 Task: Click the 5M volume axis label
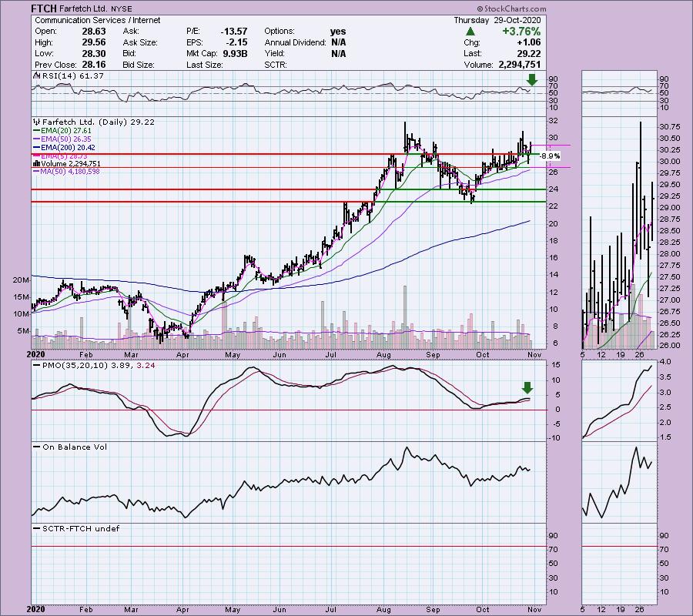pyautogui.click(x=23, y=331)
